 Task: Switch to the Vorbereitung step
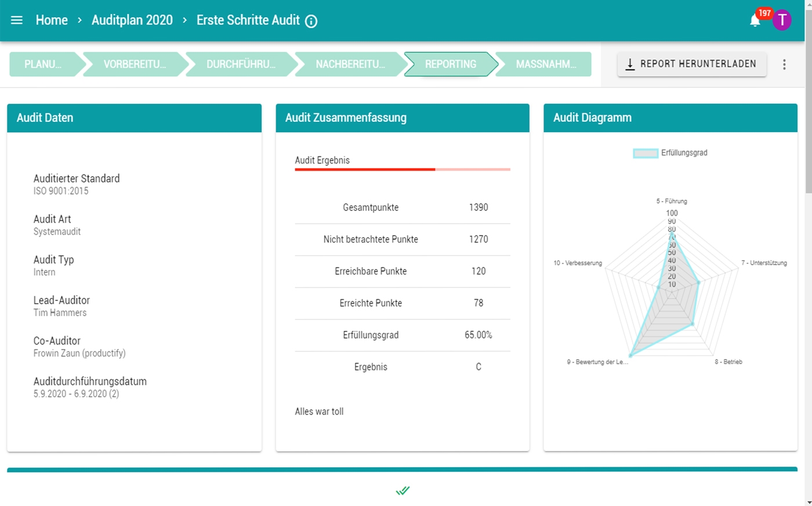(x=136, y=64)
